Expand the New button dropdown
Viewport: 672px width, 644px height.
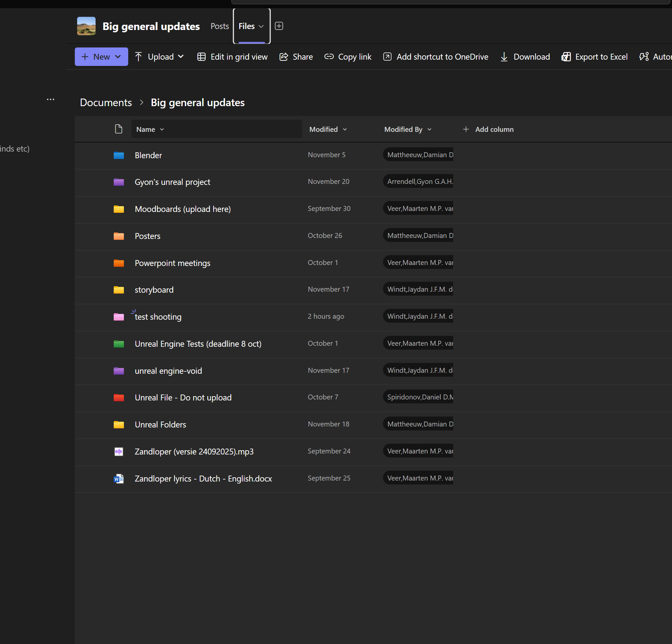coord(118,57)
